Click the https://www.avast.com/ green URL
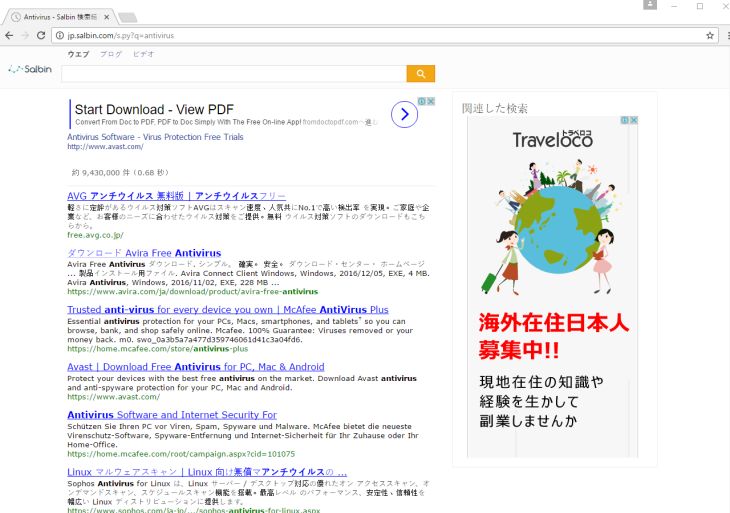 coord(113,397)
